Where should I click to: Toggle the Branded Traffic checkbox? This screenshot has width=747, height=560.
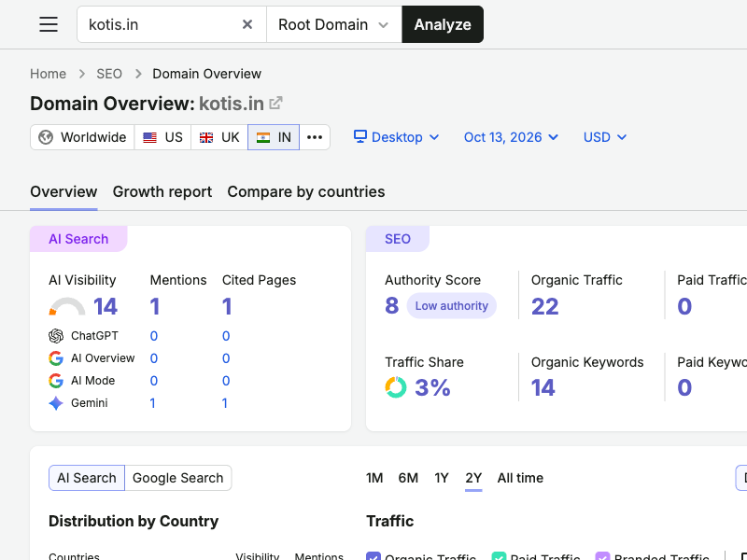tap(602, 556)
